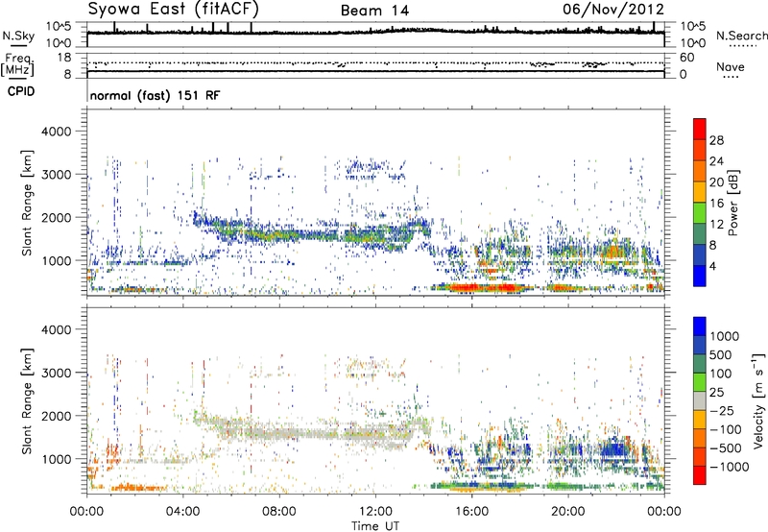Viewport: 768px width, 532px height.
Task: Click the '08:00' time axis tick
Action: (279, 512)
